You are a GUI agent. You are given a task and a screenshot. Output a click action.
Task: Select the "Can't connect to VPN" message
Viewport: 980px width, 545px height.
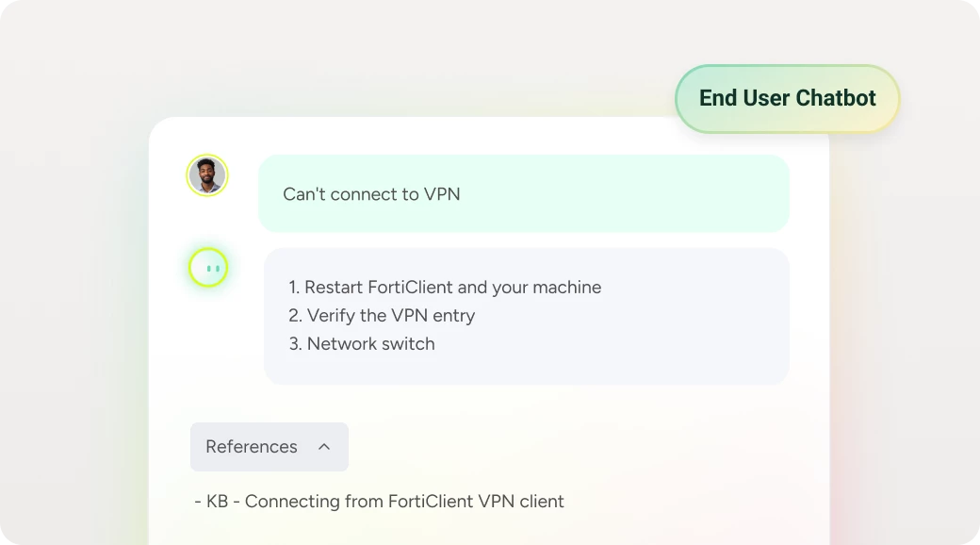(371, 194)
